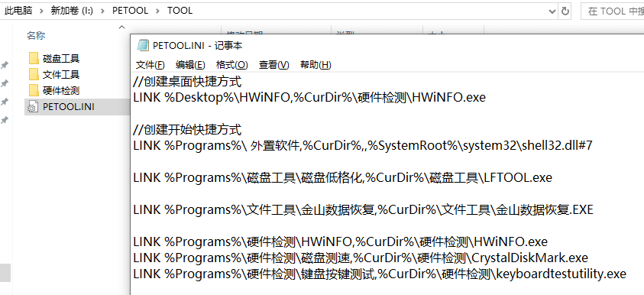Open the 格式(O) menu in Notepad

tap(232, 64)
